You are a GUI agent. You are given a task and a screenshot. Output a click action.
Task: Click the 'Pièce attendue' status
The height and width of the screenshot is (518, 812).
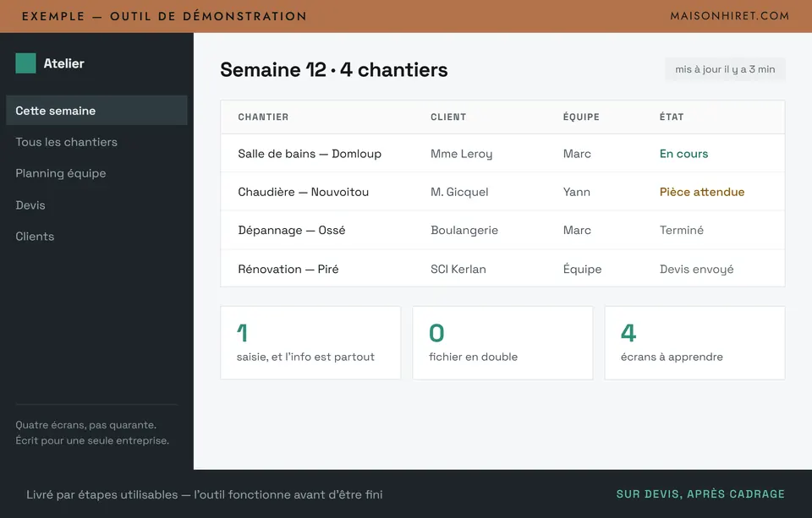point(702,192)
